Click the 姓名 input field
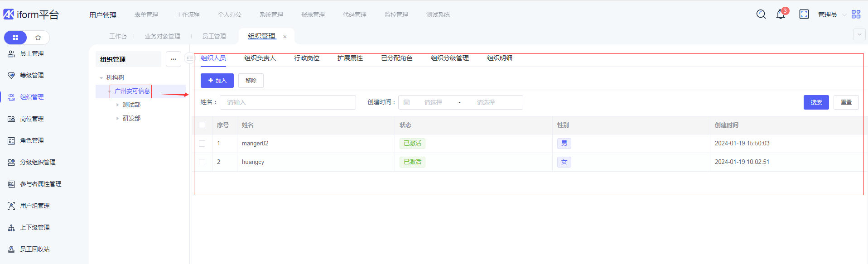The height and width of the screenshot is (264, 868). pyautogui.click(x=288, y=102)
